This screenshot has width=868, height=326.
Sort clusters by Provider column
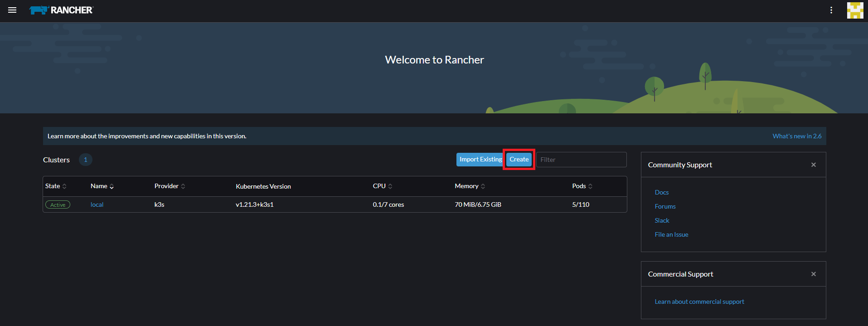170,186
